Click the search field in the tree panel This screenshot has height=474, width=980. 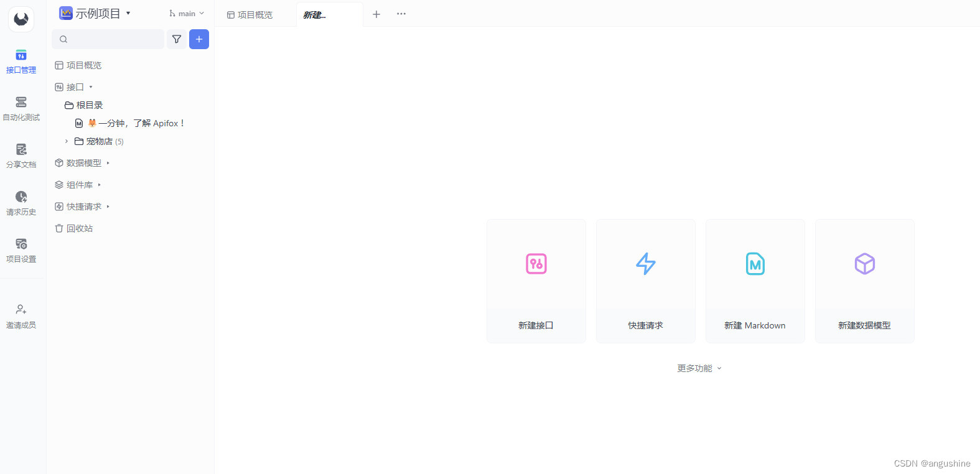click(108, 39)
